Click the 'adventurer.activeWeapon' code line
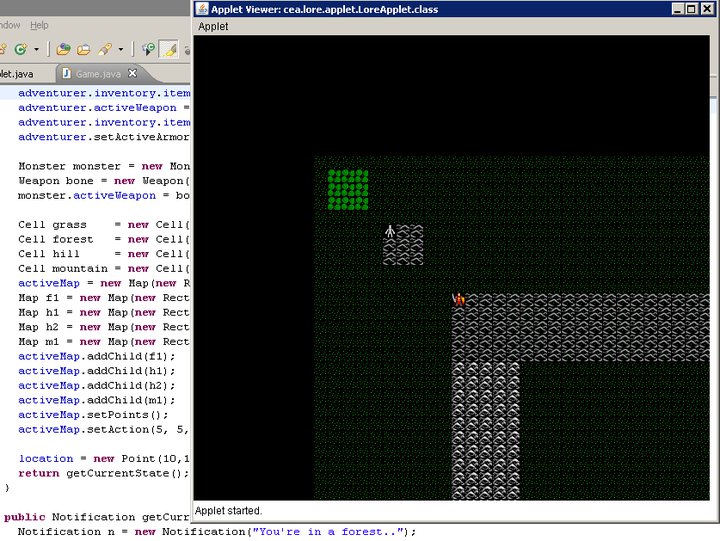The image size is (720, 541). click(104, 108)
